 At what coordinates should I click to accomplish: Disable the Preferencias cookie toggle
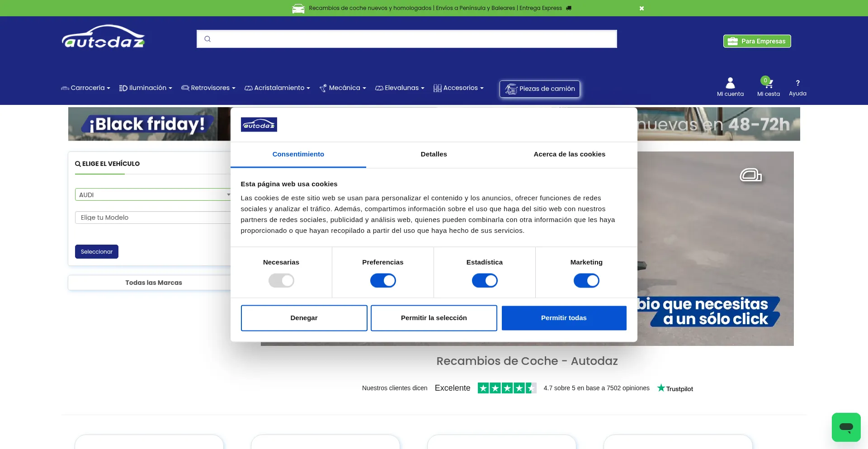coord(383,281)
